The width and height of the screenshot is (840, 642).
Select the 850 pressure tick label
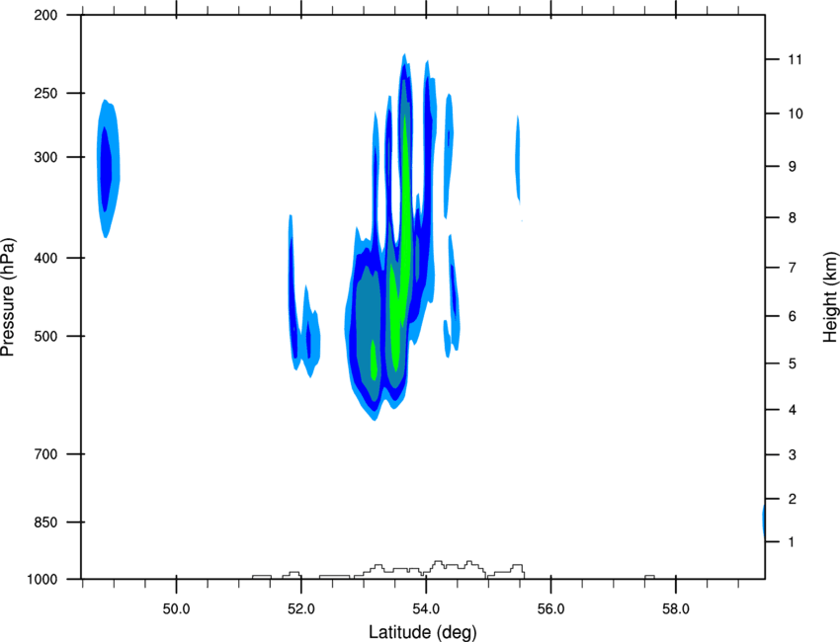pyautogui.click(x=45, y=522)
